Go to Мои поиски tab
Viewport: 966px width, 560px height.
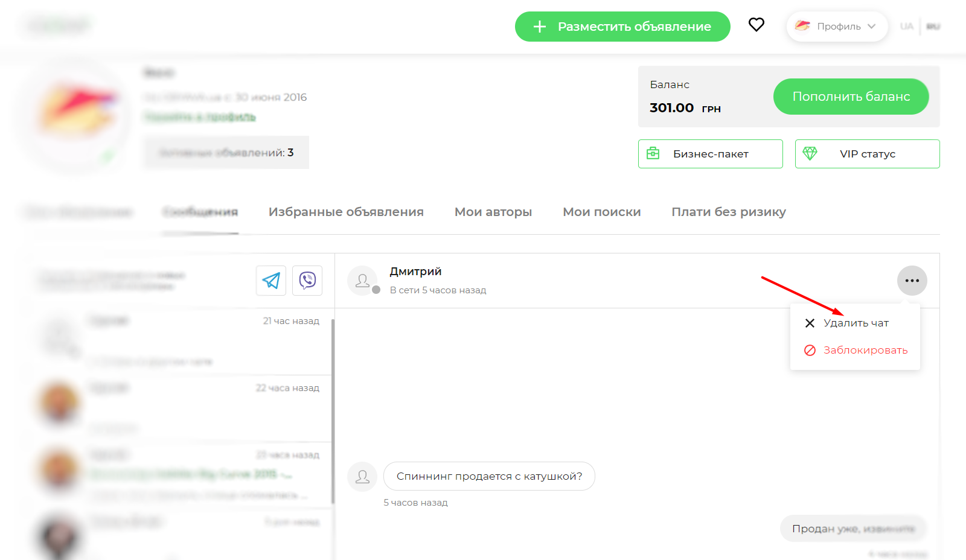(x=601, y=212)
